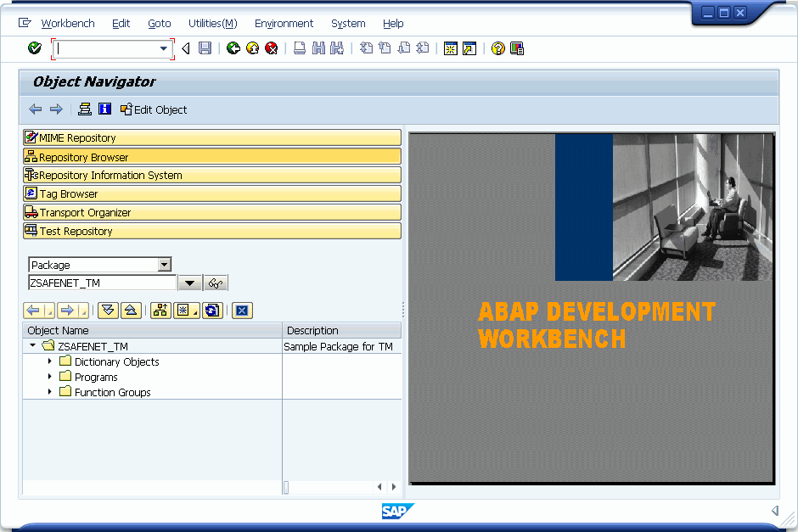Expand the Programs folder

tap(50, 377)
